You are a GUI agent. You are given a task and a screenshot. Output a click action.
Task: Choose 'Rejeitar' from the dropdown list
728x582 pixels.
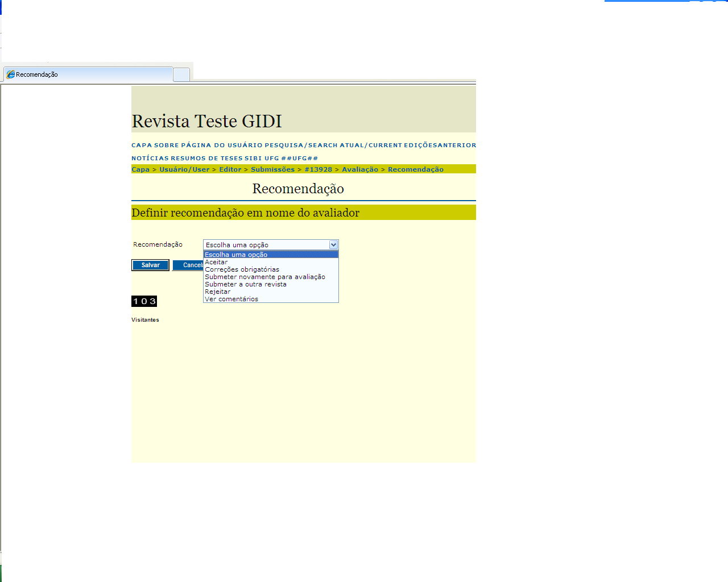[x=271, y=292]
